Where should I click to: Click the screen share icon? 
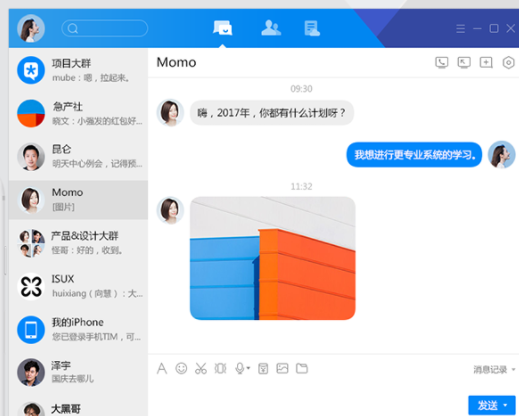pyautogui.click(x=464, y=63)
